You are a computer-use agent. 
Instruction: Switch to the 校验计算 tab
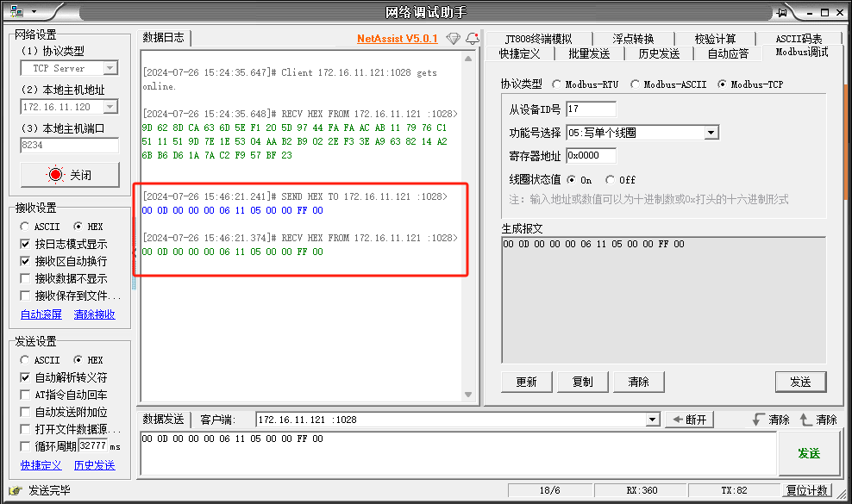click(x=715, y=39)
